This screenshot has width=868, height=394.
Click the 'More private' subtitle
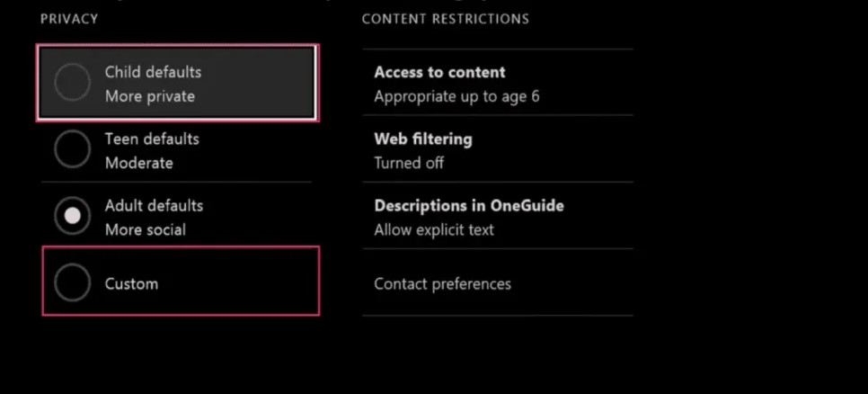tap(149, 96)
